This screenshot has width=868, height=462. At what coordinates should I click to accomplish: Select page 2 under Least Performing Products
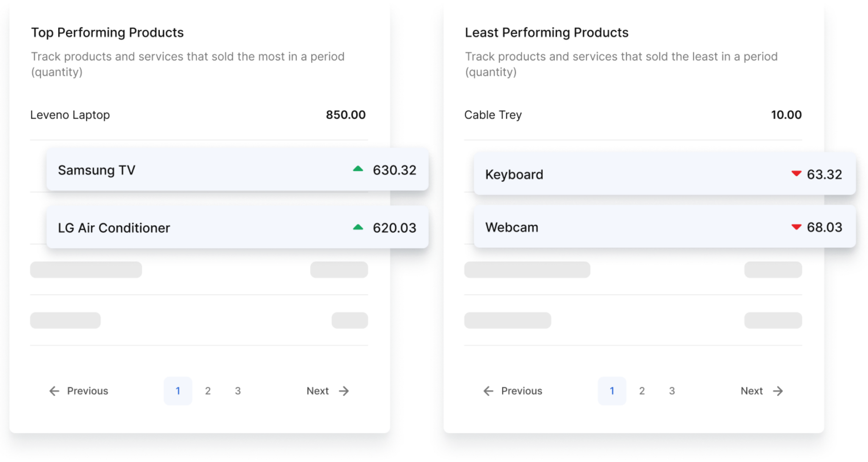click(642, 391)
